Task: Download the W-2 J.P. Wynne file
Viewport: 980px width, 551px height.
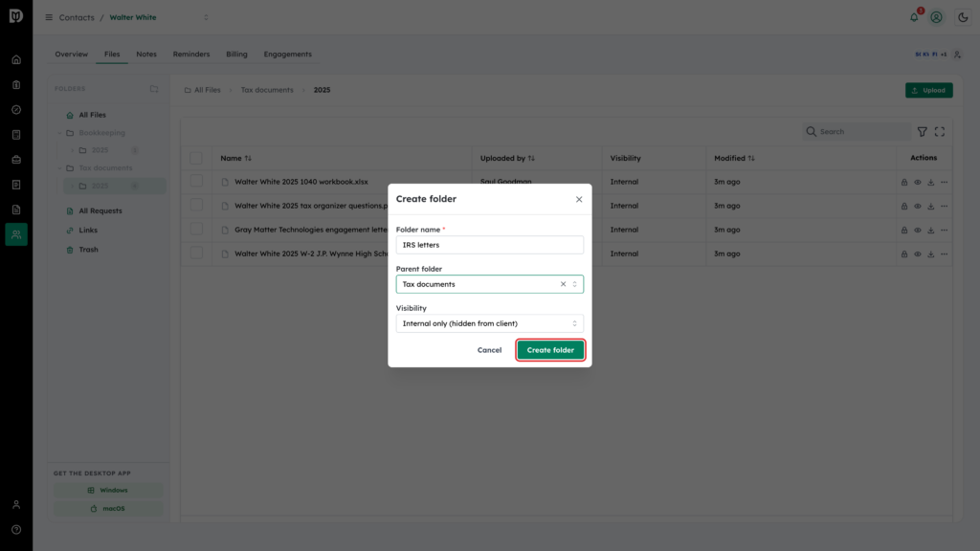Action: click(930, 254)
